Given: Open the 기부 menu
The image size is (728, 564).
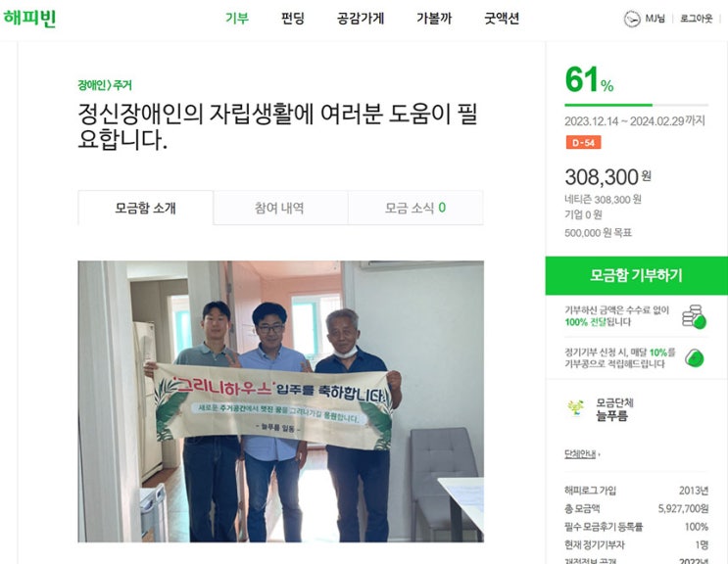Looking at the screenshot, I should (237, 18).
